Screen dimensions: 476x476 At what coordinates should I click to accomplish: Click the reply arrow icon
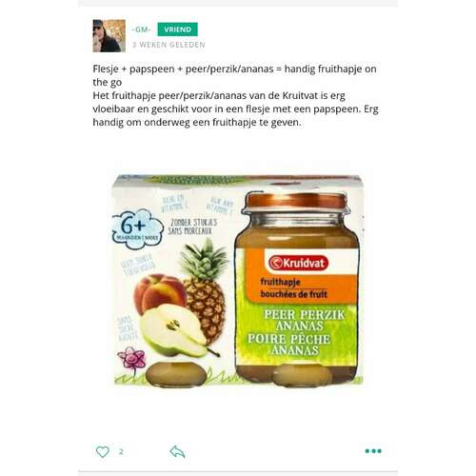pos(177,451)
